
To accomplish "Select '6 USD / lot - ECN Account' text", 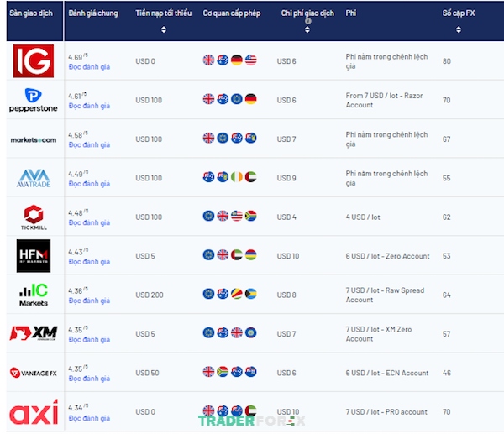I will pos(387,373).
